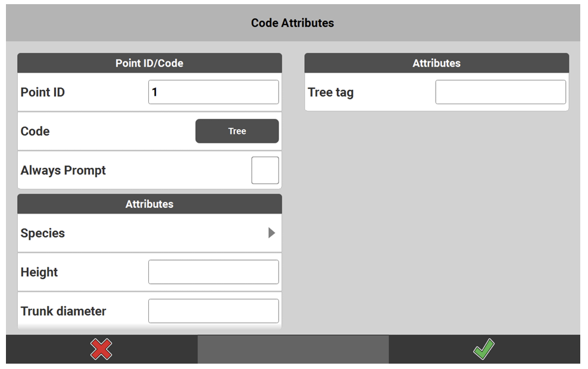The image size is (588, 369).
Task: Click the Attributes header above Tree tag
Action: [x=436, y=63]
